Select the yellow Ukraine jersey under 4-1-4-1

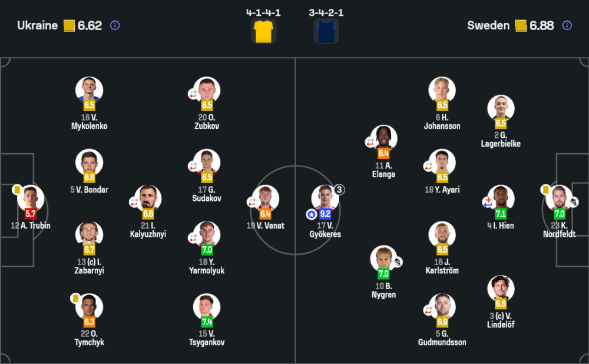pyautogui.click(x=264, y=31)
